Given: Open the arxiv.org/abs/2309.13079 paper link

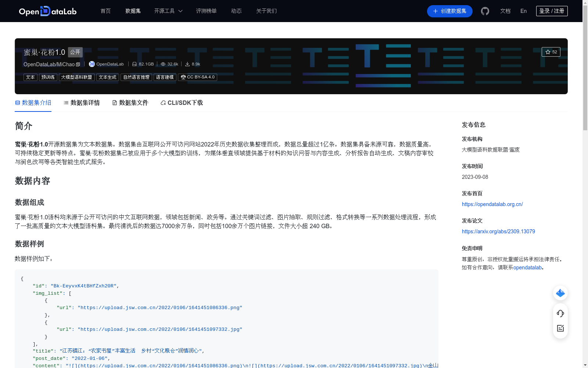Looking at the screenshot, I should pos(498,231).
